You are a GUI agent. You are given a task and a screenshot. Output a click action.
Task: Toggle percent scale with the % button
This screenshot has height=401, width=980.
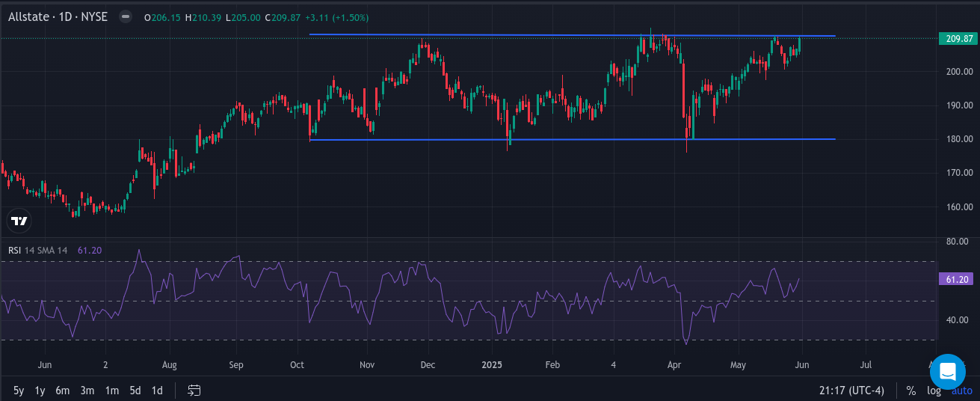pos(910,390)
